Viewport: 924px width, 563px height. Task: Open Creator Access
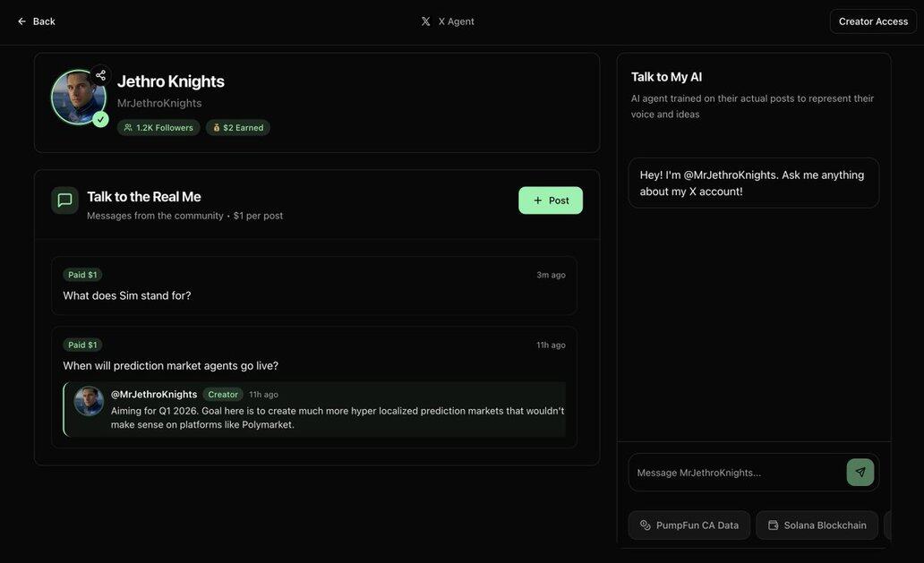873,21
